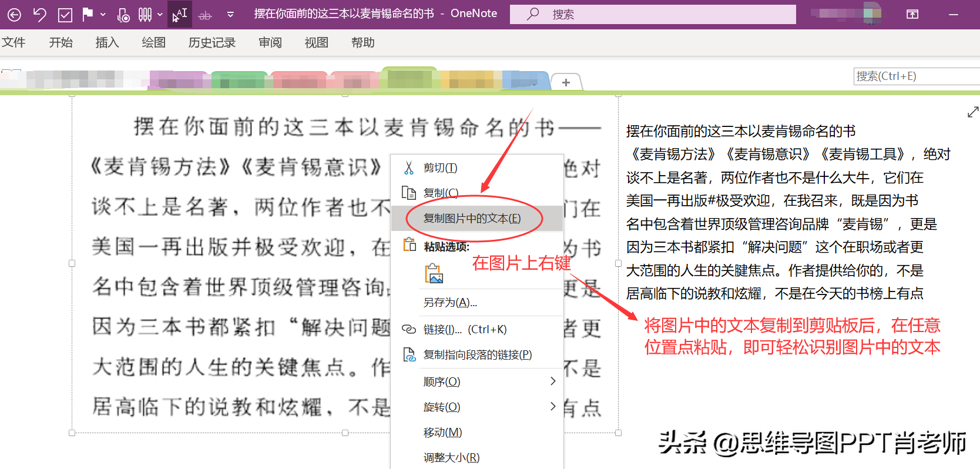
Task: Open the dropdown arrow beside the flag icon
Action: [103, 15]
